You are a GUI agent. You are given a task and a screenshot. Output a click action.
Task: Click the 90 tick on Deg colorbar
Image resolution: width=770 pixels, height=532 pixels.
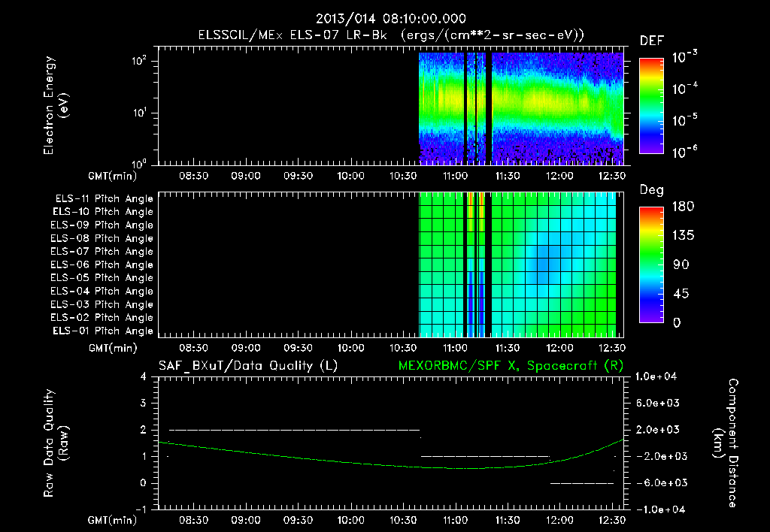point(681,265)
